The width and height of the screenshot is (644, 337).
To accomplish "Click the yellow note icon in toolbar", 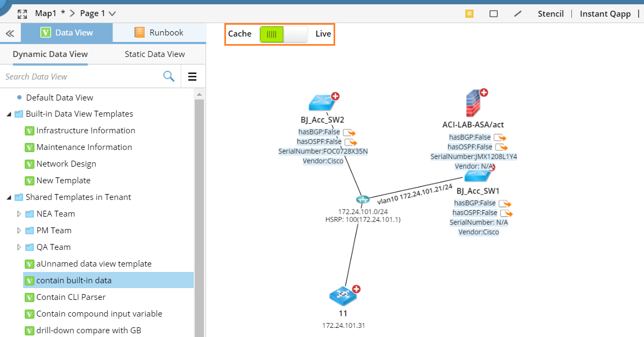I will pos(469,14).
